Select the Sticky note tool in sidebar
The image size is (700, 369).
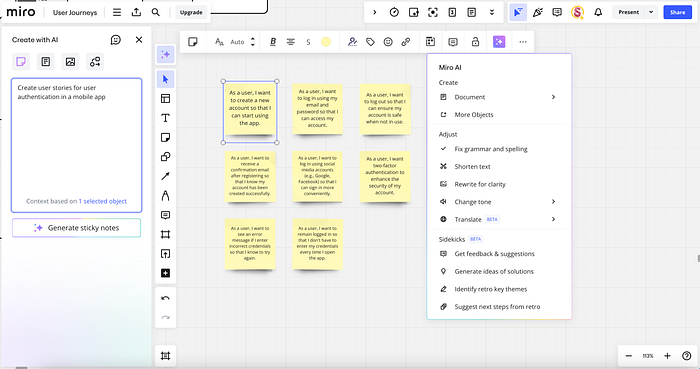tap(166, 137)
